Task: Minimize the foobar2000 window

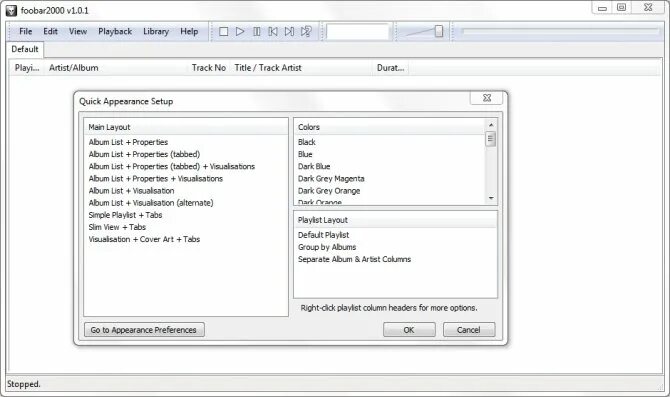Action: [602, 8]
